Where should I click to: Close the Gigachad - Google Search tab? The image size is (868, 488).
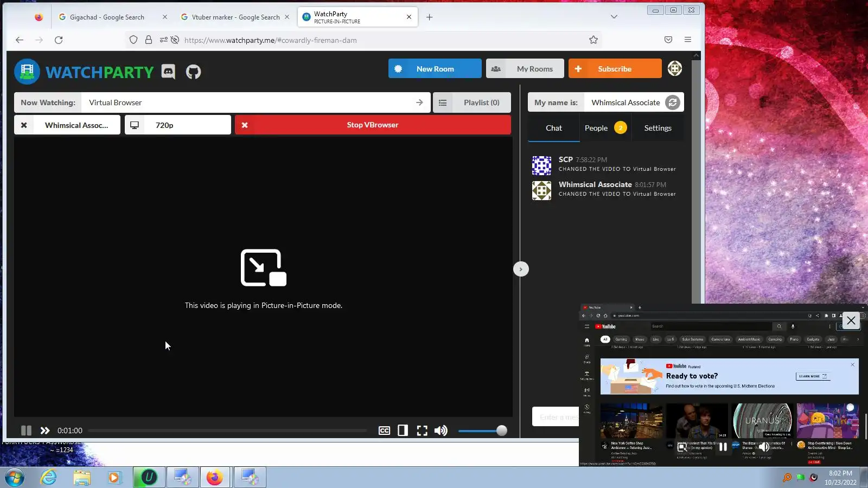[x=165, y=17]
